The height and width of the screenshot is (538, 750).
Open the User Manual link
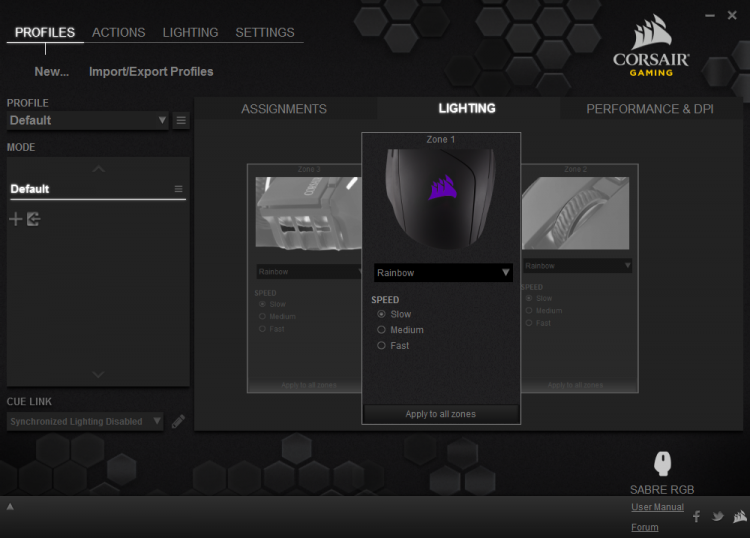657,507
